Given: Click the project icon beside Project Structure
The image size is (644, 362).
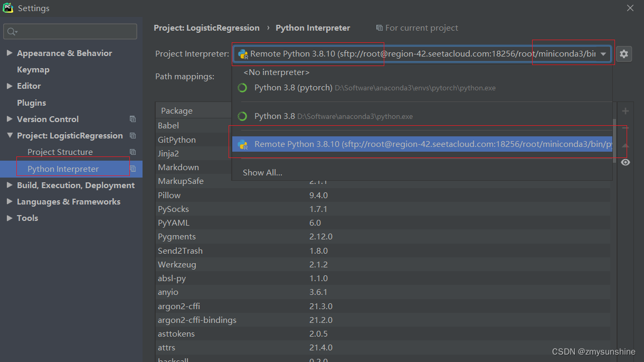Looking at the screenshot, I should 132,152.
